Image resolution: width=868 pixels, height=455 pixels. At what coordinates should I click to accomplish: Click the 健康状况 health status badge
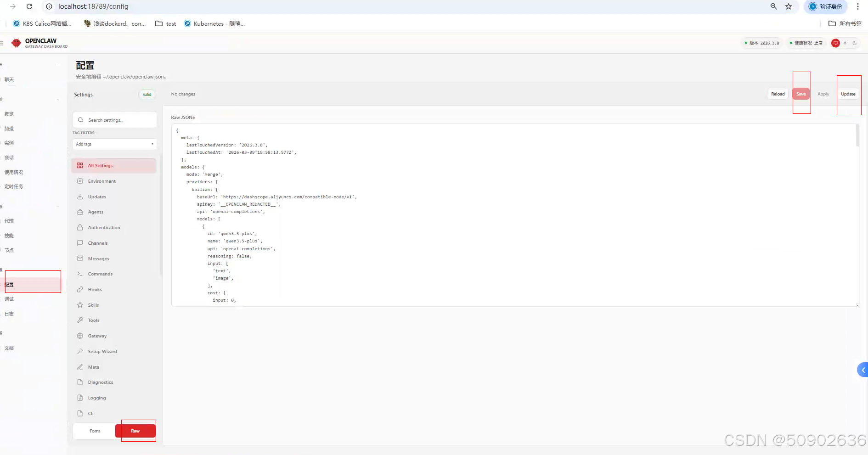(x=806, y=43)
